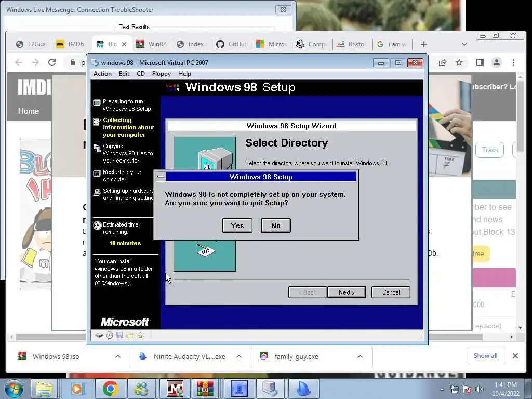
Task: Switch to the Bristol browser tab
Action: pyautogui.click(x=352, y=44)
